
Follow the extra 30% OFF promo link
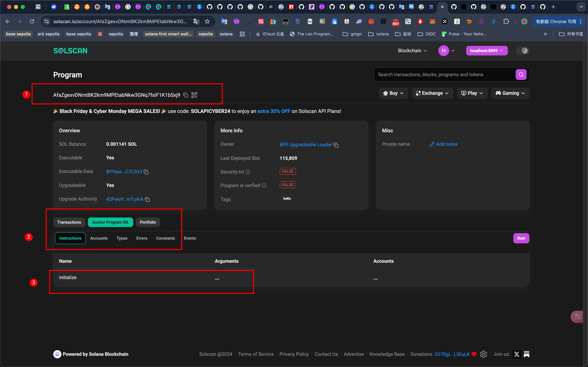(x=274, y=111)
